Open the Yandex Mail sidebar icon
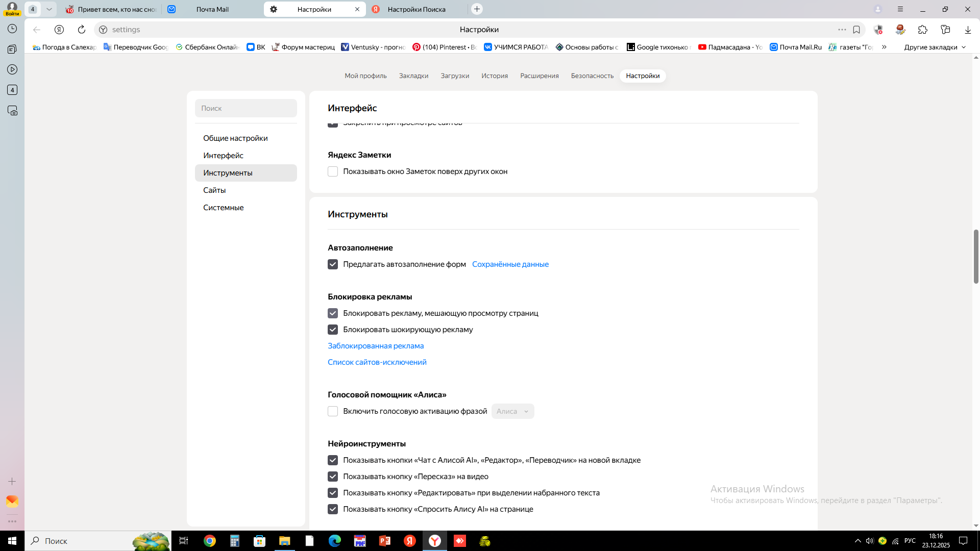 (12, 501)
